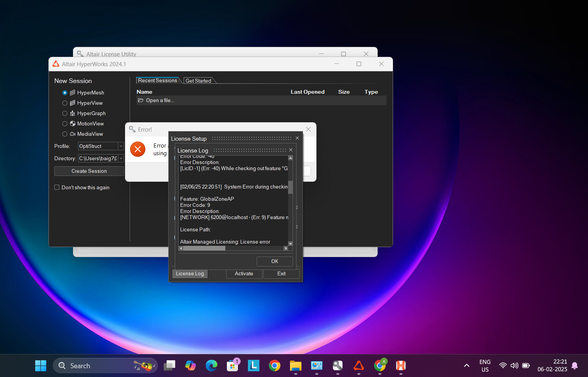Open Microsoft Store from the taskbar
Screen dimensions: 588x377
pos(233,366)
